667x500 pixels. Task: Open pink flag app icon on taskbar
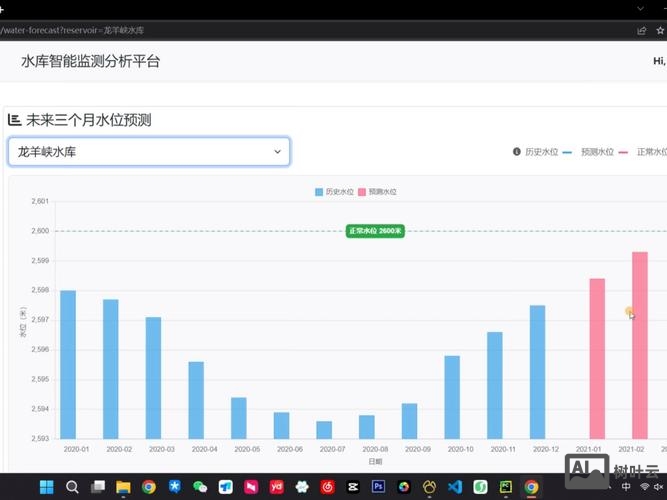[251, 486]
